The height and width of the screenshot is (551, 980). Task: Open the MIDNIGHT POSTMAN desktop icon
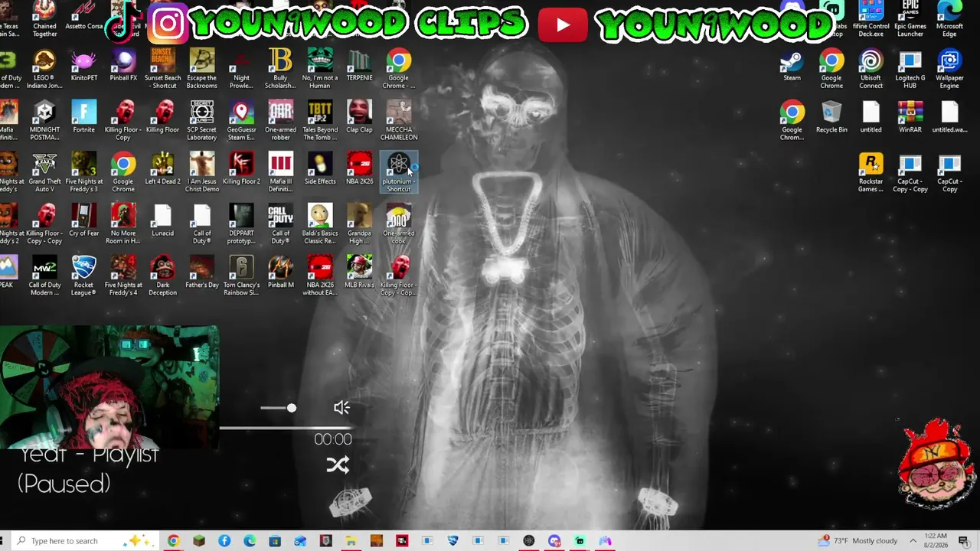coord(44,121)
